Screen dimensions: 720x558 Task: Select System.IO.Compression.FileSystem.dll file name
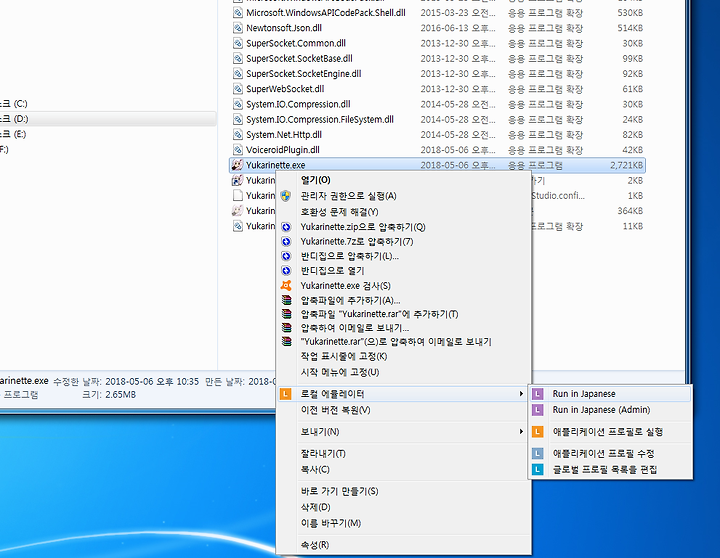[320, 119]
